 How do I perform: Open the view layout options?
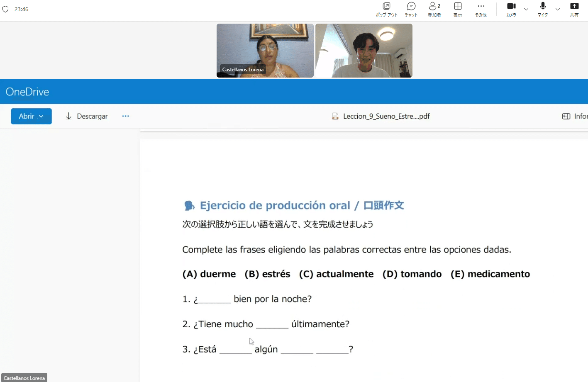pyautogui.click(x=458, y=9)
